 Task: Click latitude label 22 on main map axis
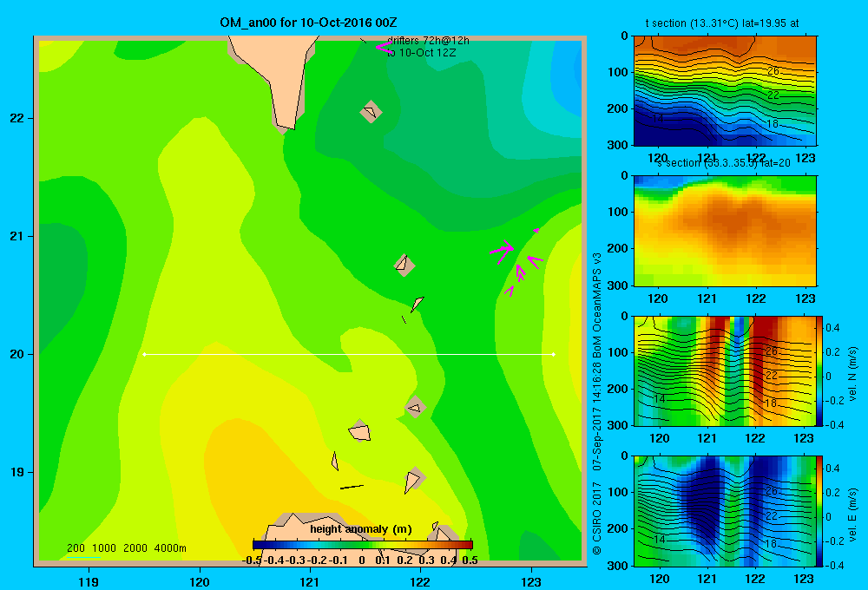coord(17,119)
